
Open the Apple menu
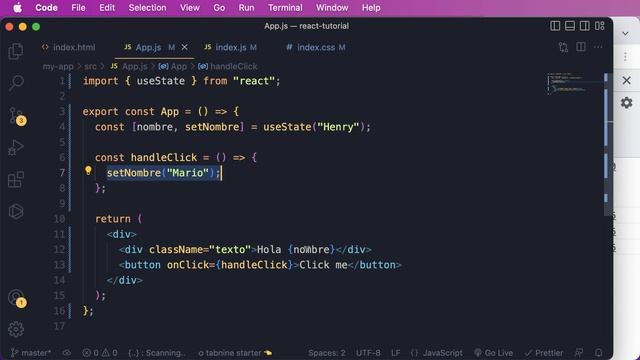18,8
